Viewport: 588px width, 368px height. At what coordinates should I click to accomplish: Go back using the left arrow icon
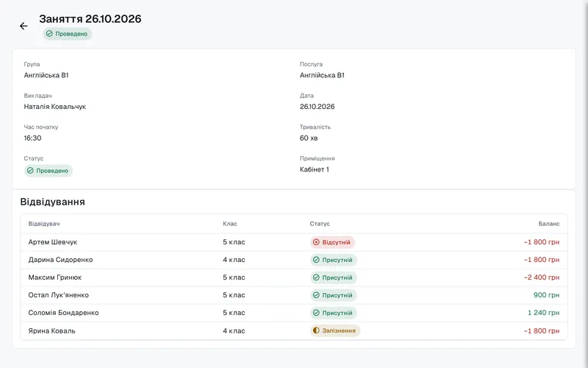coord(24,26)
